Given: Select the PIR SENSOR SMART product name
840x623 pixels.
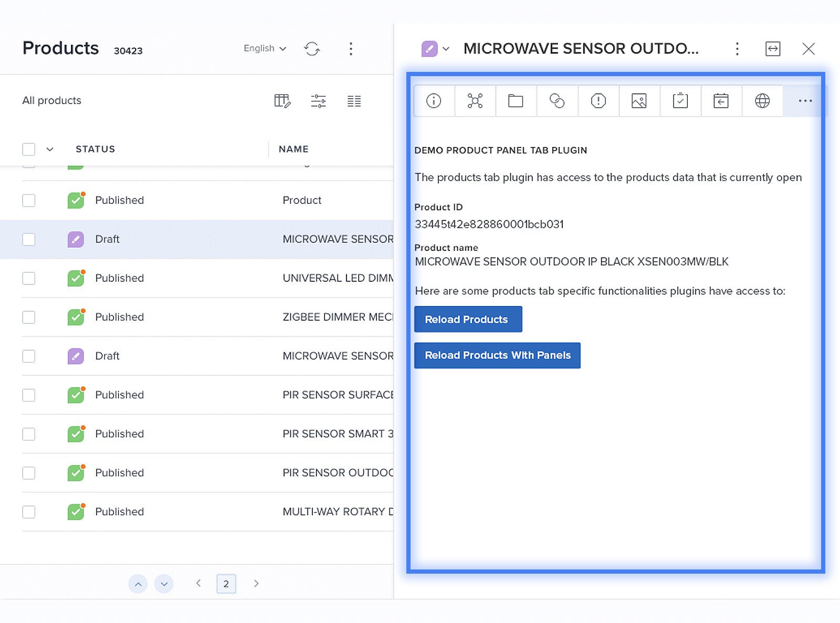Looking at the screenshot, I should pyautogui.click(x=338, y=434).
